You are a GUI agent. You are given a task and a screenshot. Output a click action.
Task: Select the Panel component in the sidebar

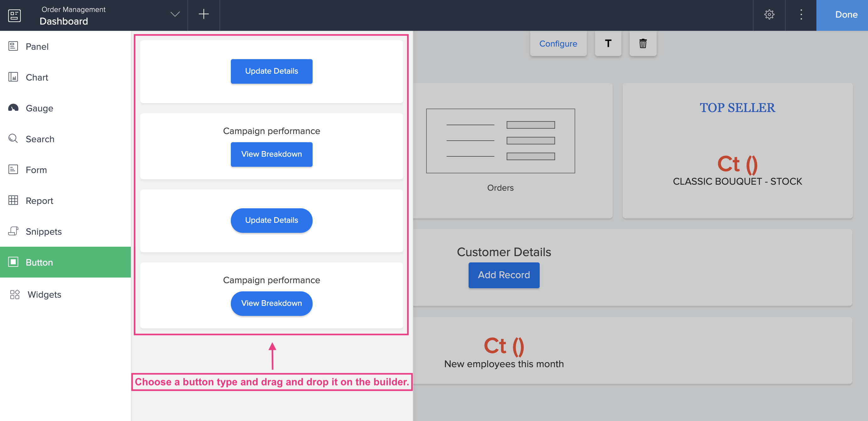37,47
